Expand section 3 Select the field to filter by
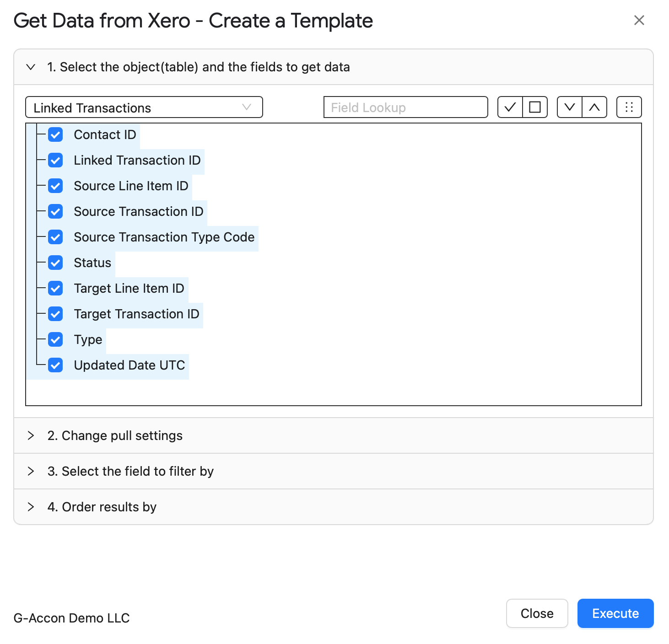Screen dimensions: 669x644 [x=334, y=471]
